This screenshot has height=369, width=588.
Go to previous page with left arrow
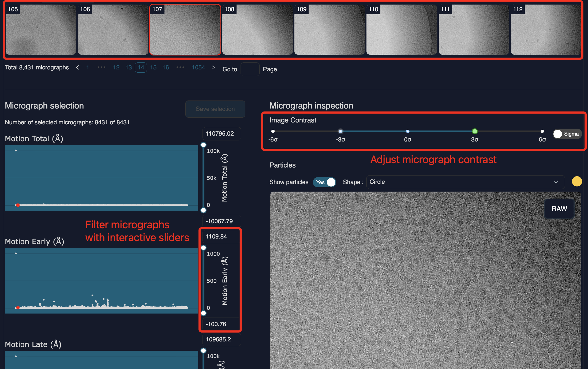click(77, 68)
